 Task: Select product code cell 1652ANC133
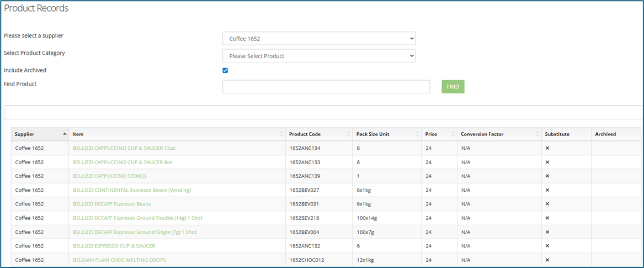(x=319, y=162)
